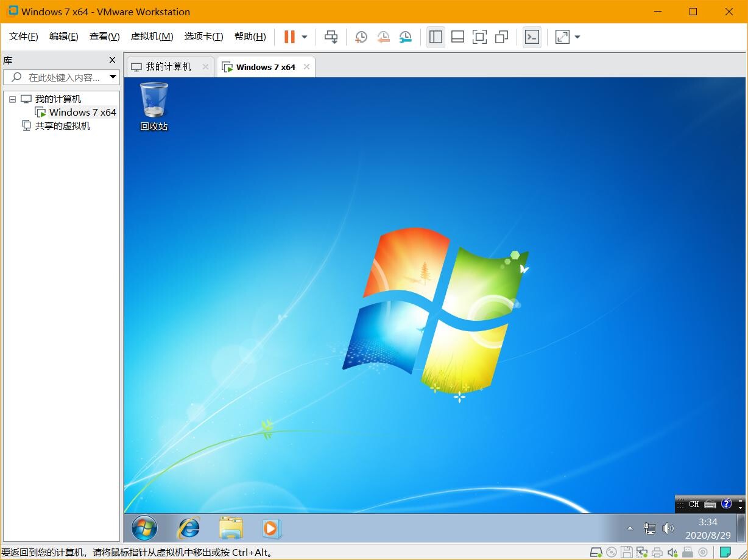
Task: Select 共享的虚拟机 in library tree
Action: click(x=62, y=125)
